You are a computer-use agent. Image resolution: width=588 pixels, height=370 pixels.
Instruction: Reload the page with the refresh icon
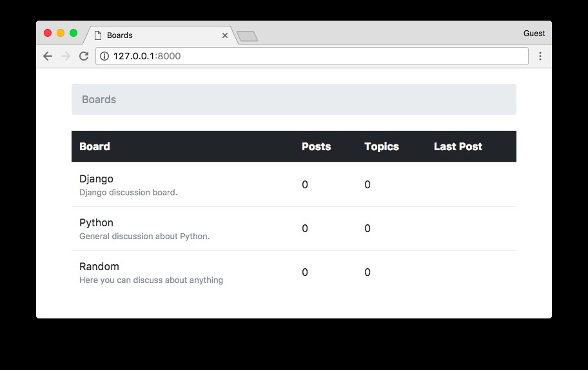[84, 56]
